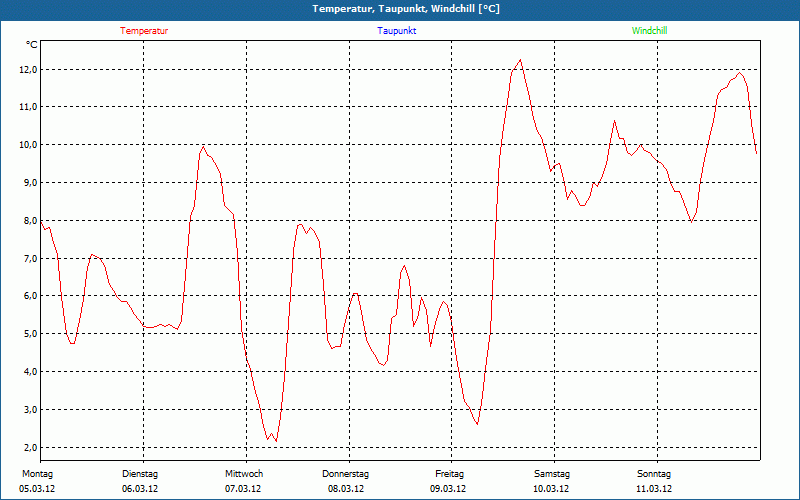Screen dimensions: 800x500
Task: Click the date 07.03.12
Action: click(243, 489)
